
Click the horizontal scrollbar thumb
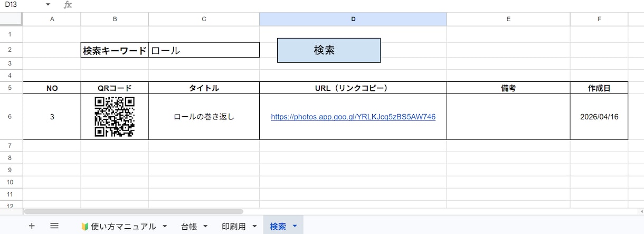134,211
